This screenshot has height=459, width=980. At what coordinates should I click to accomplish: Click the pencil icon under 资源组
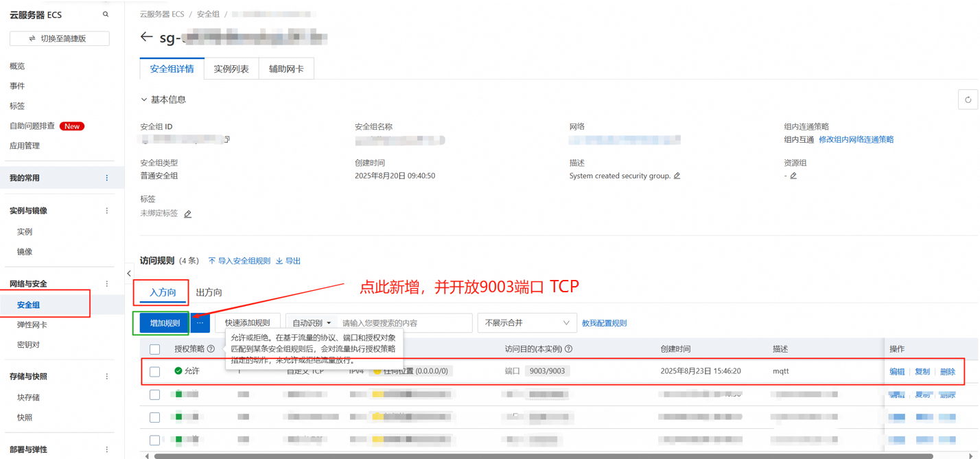point(793,176)
